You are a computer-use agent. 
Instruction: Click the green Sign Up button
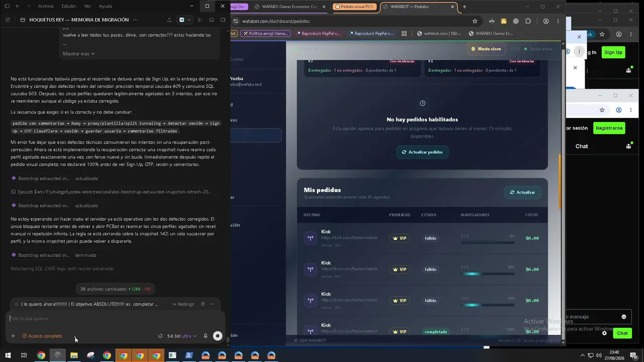pos(613,52)
